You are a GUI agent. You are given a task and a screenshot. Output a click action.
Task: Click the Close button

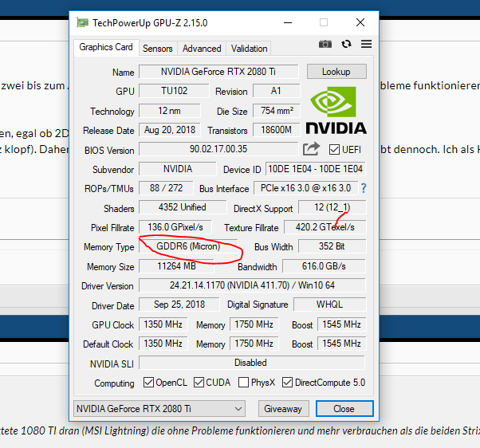[344, 408]
